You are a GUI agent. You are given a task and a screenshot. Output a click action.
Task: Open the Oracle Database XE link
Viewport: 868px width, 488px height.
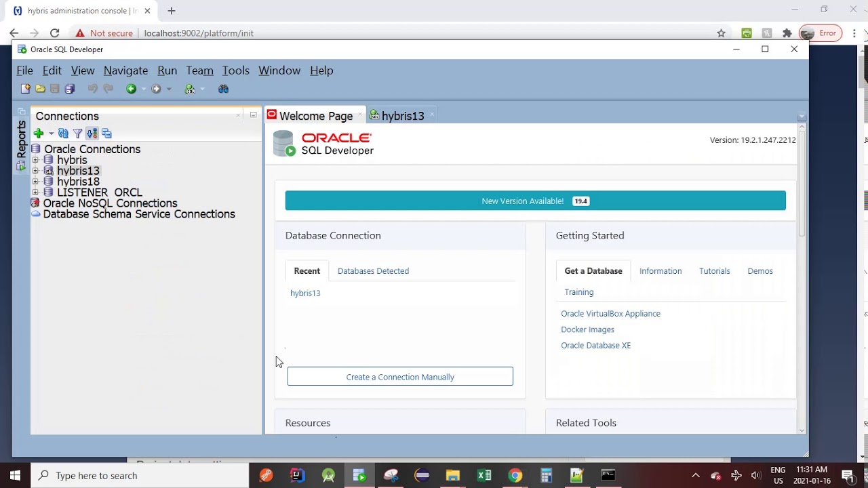595,345
